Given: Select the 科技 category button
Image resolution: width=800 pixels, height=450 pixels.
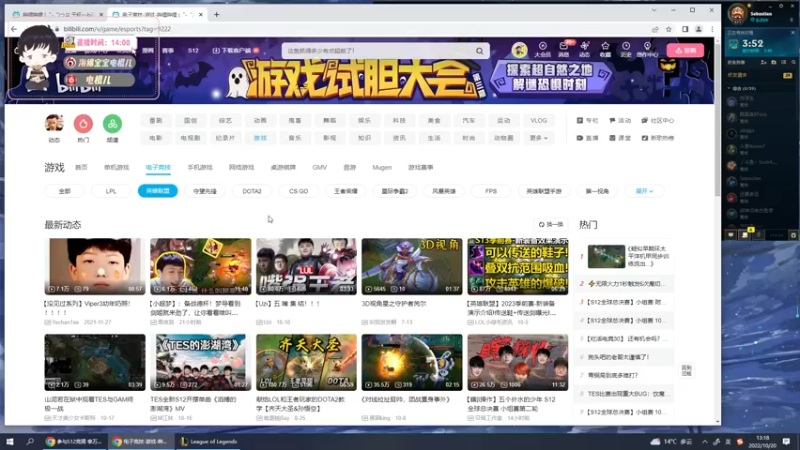Looking at the screenshot, I should click(x=399, y=121).
